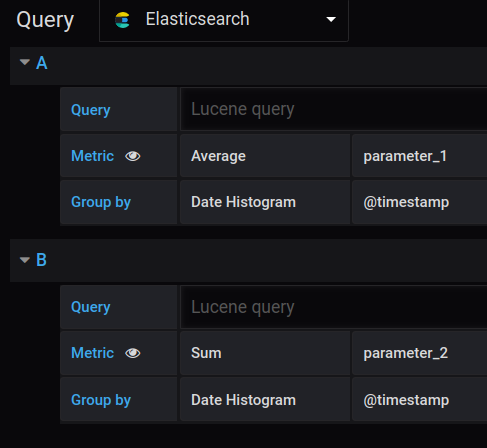This screenshot has height=448, width=487.
Task: Click the query B letter label
Action: coord(41,260)
